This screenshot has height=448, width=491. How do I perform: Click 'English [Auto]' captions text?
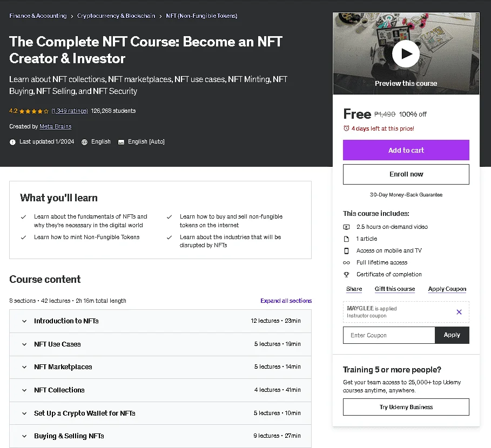tap(146, 142)
